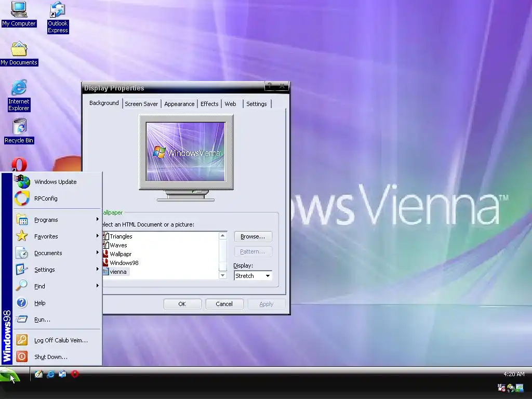The image size is (532, 399).
Task: Switch to the Screen Saver tab
Action: click(x=141, y=104)
